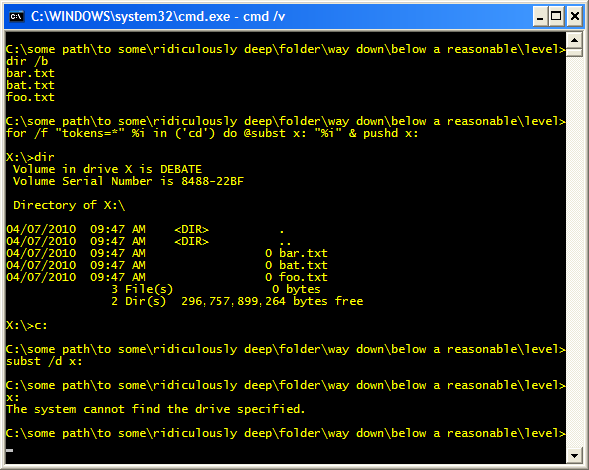Click the 'dir /b' command text
Image resolution: width=589 pixels, height=470 pixels.
coord(27,61)
